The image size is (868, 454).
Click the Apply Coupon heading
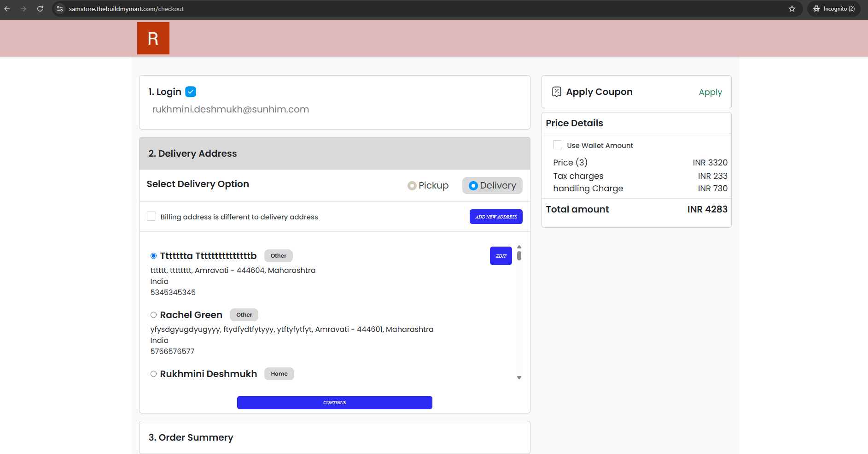pos(599,92)
